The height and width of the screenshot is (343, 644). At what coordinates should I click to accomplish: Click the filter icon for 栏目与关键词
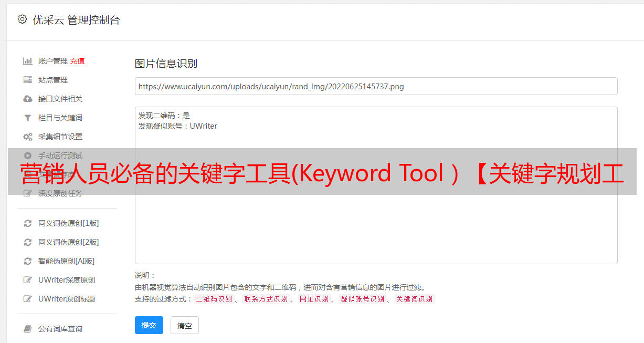pyautogui.click(x=28, y=118)
